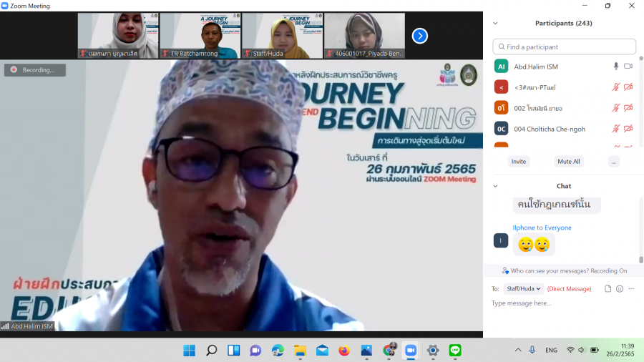
Task: Collapse the Participants panel chevron
Action: [495, 23]
